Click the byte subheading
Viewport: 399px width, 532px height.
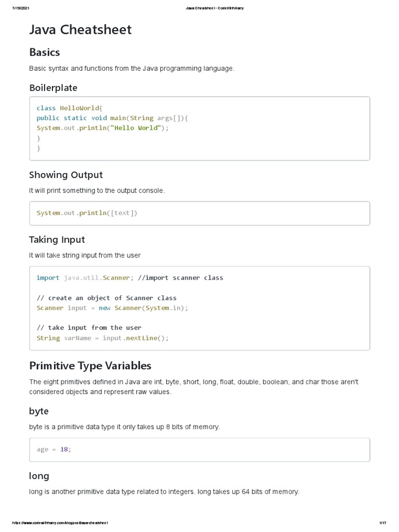click(39, 411)
